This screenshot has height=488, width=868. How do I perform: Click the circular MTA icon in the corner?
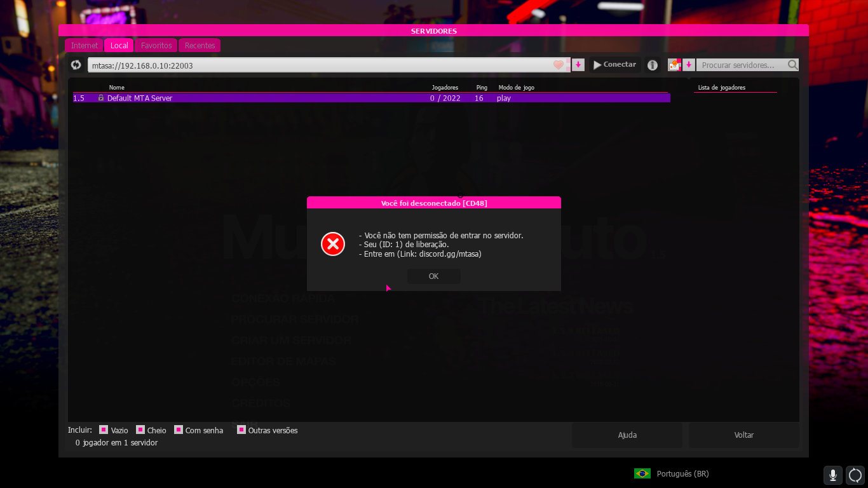(855, 475)
